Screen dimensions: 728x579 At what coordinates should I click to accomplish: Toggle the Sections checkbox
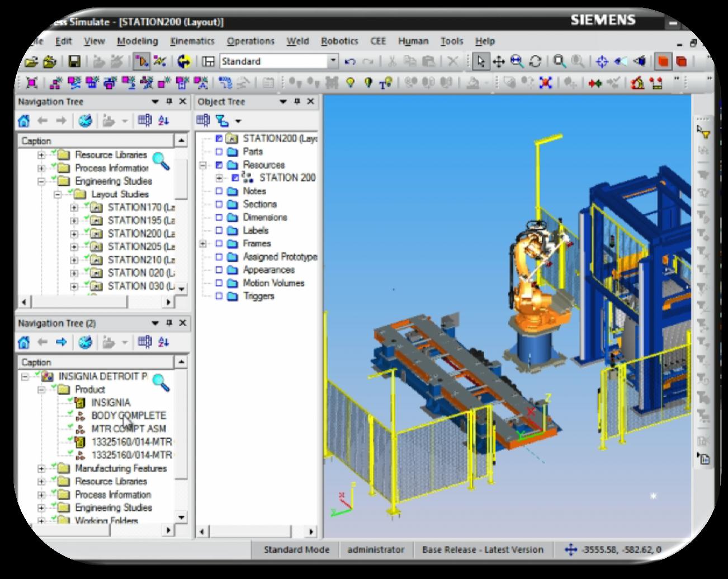click(x=219, y=204)
